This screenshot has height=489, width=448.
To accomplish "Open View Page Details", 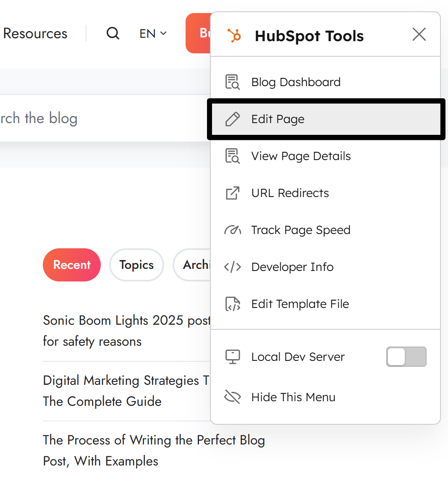I will pos(325,156).
